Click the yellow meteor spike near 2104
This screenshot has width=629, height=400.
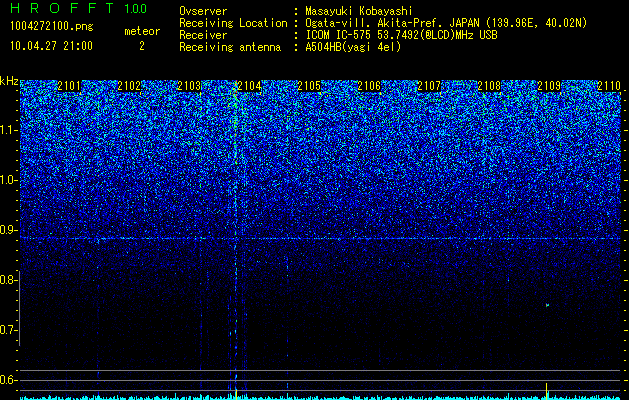coord(236,393)
